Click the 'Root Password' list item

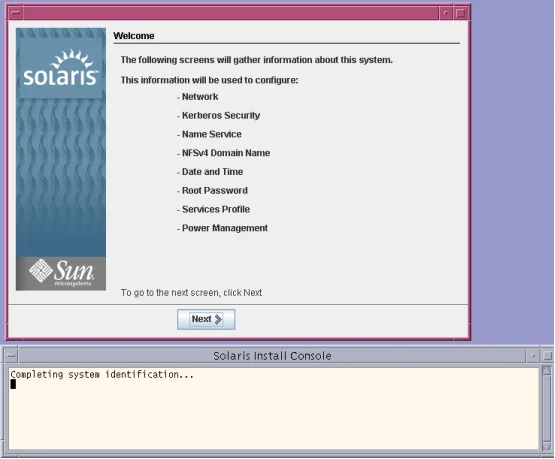214,190
